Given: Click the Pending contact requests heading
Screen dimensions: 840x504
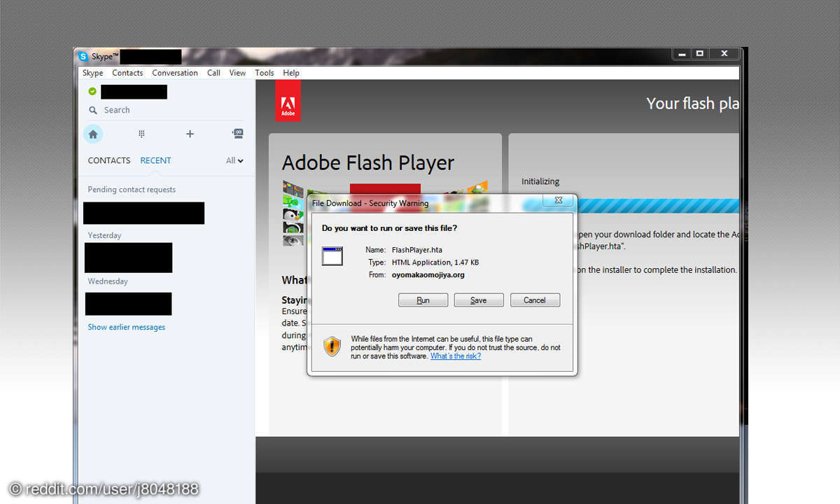Looking at the screenshot, I should click(x=132, y=190).
